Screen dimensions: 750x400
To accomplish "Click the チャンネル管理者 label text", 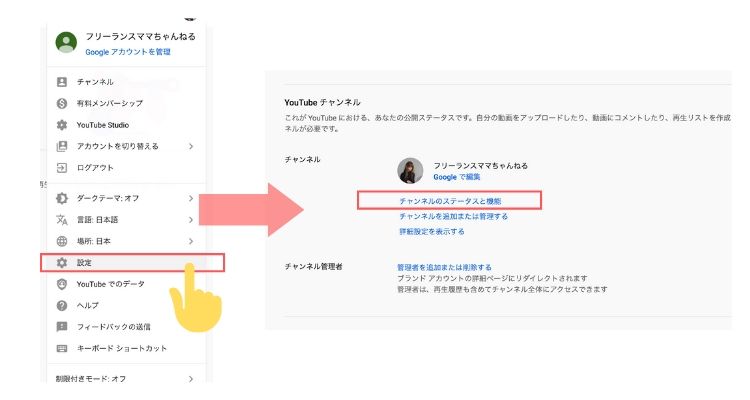I will (313, 267).
